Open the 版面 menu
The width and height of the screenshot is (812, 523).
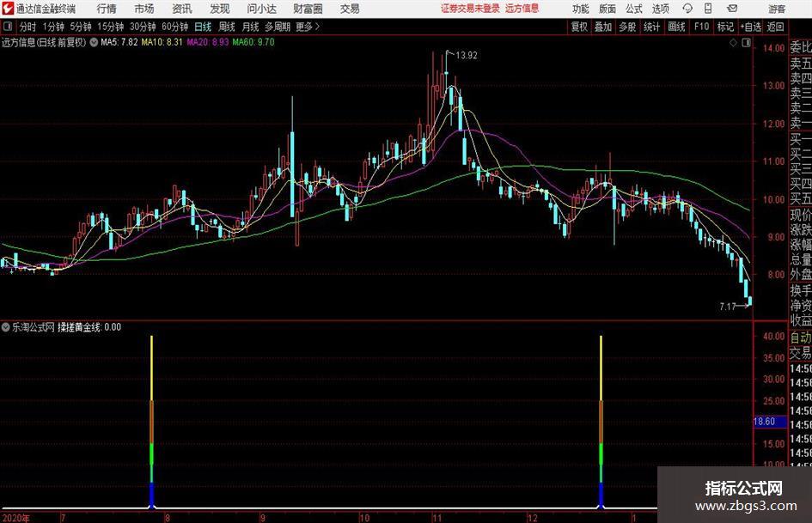coord(607,9)
